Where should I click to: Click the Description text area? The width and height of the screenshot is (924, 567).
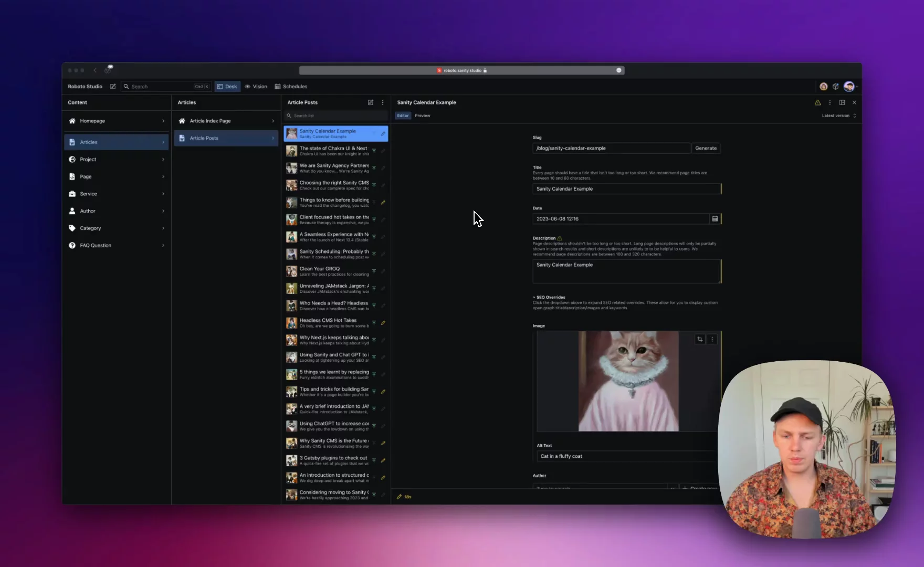[627, 271]
